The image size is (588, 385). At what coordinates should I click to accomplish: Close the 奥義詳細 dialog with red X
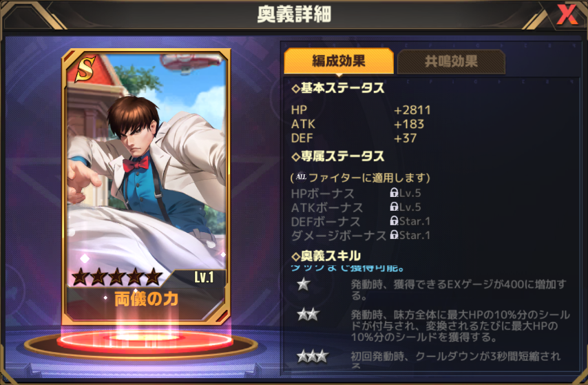567,15
